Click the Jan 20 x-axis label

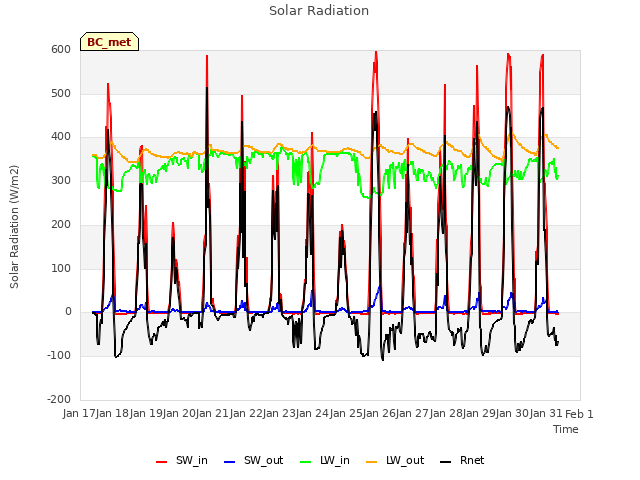click(x=179, y=414)
